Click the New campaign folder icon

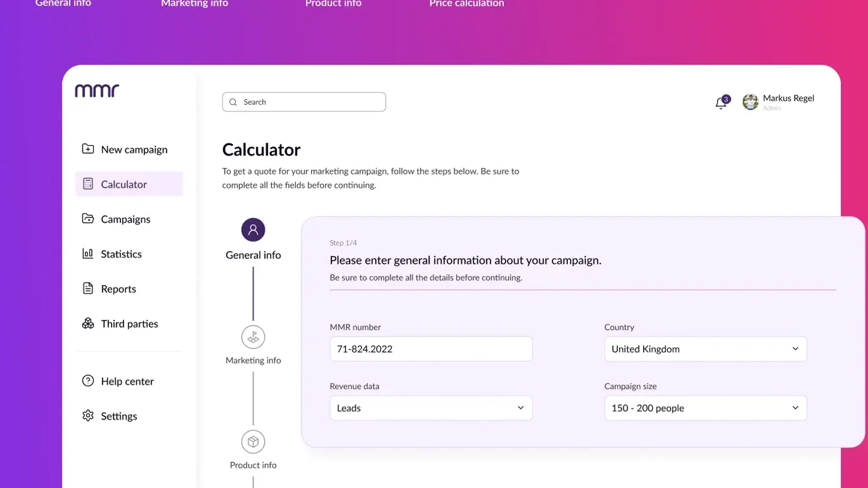tap(88, 149)
